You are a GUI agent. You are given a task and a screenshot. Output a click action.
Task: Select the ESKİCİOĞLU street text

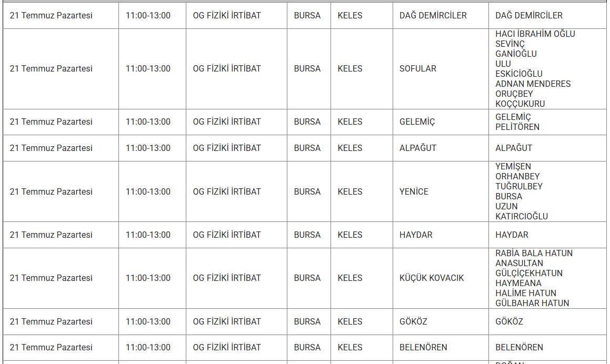click(x=518, y=74)
